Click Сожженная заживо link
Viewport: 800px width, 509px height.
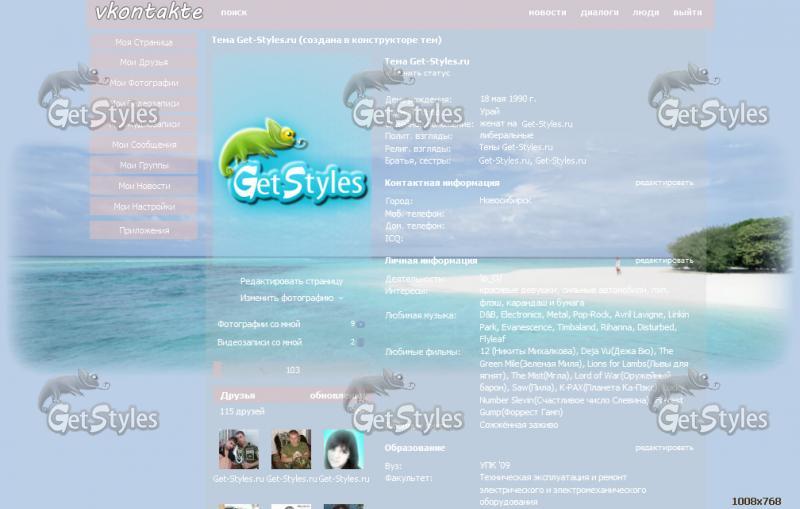519,424
